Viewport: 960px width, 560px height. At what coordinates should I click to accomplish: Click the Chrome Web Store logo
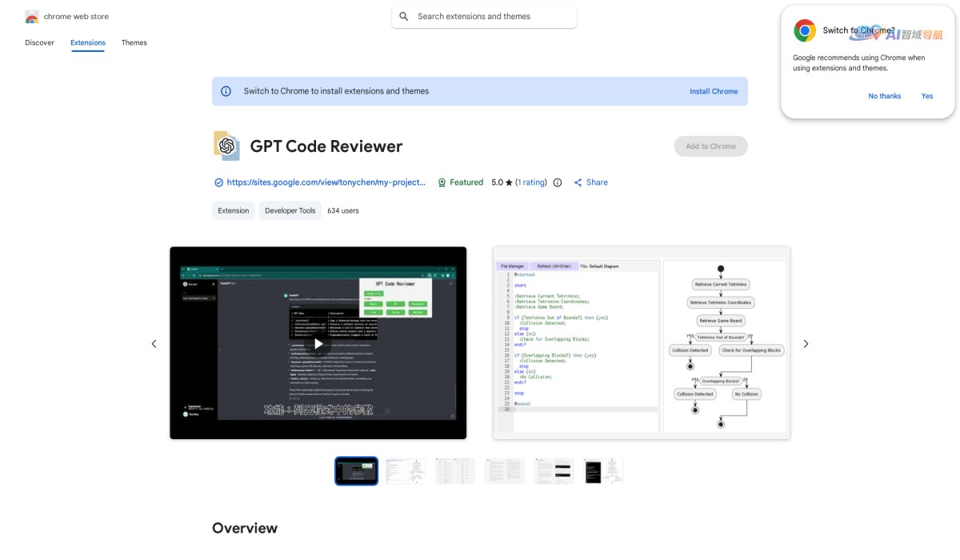coord(32,15)
